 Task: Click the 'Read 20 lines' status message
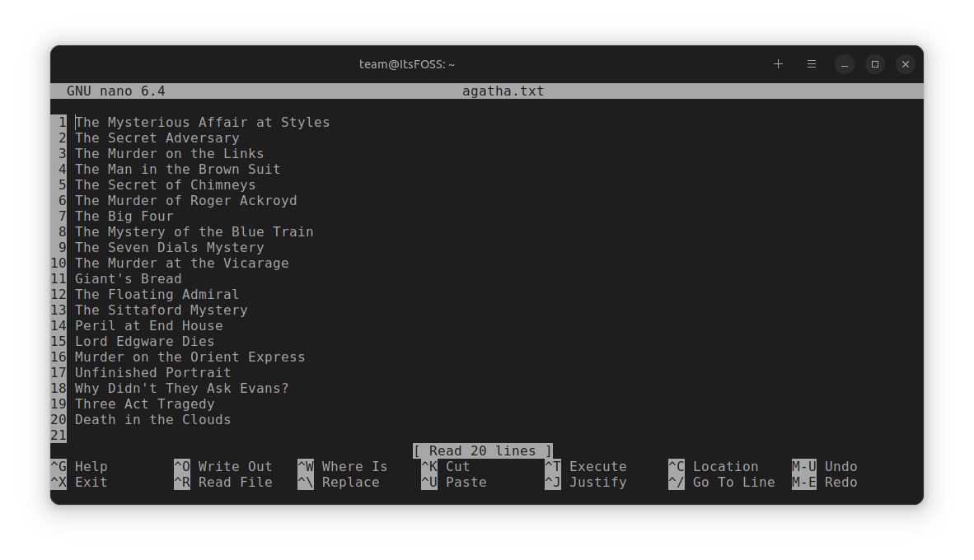(x=483, y=450)
